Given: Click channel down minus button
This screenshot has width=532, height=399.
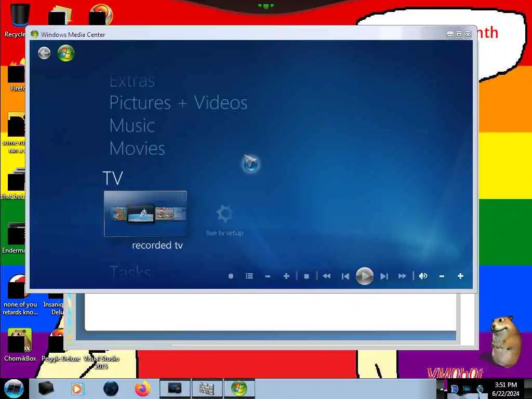Looking at the screenshot, I should [x=268, y=276].
